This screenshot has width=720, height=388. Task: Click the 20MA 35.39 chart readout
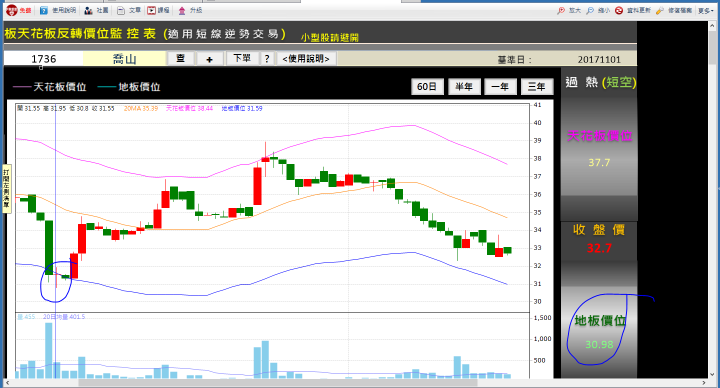141,108
